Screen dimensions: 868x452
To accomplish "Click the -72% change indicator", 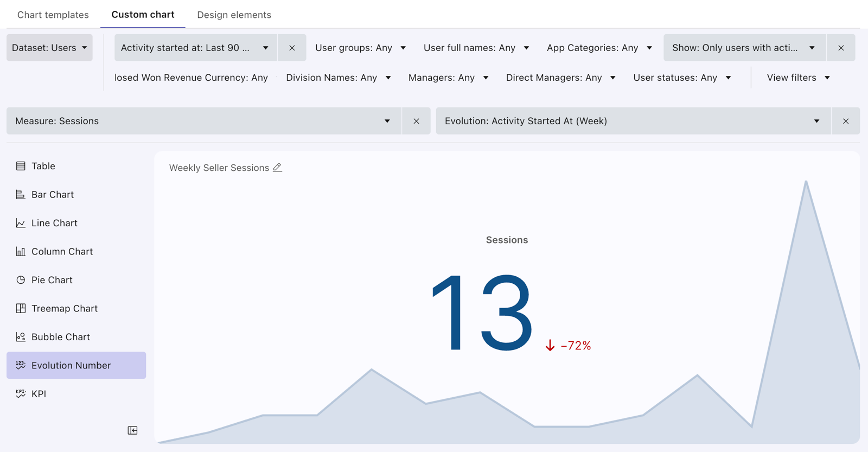I will tap(568, 346).
